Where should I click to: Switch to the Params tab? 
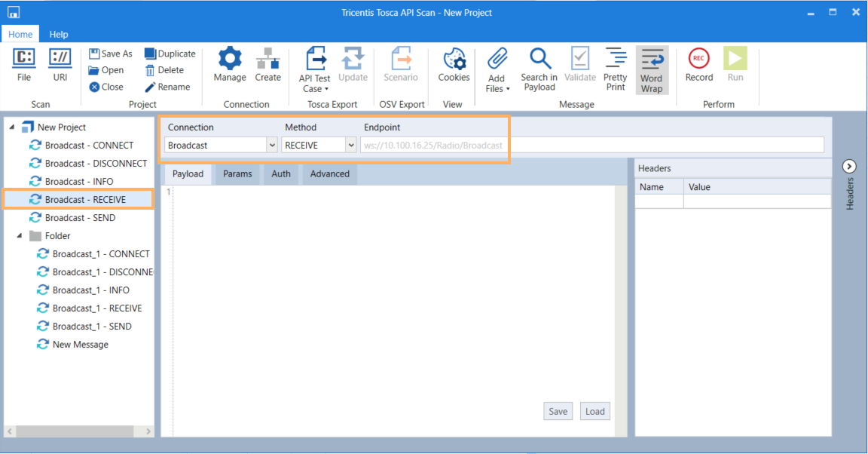pos(237,174)
